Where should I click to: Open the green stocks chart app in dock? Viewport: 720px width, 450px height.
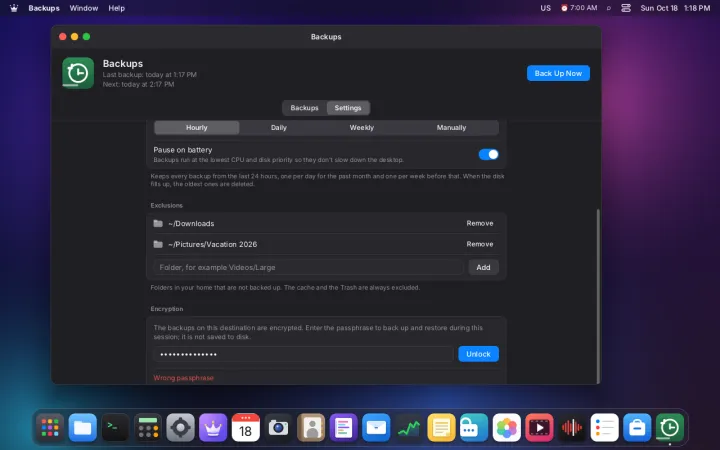[x=409, y=428]
